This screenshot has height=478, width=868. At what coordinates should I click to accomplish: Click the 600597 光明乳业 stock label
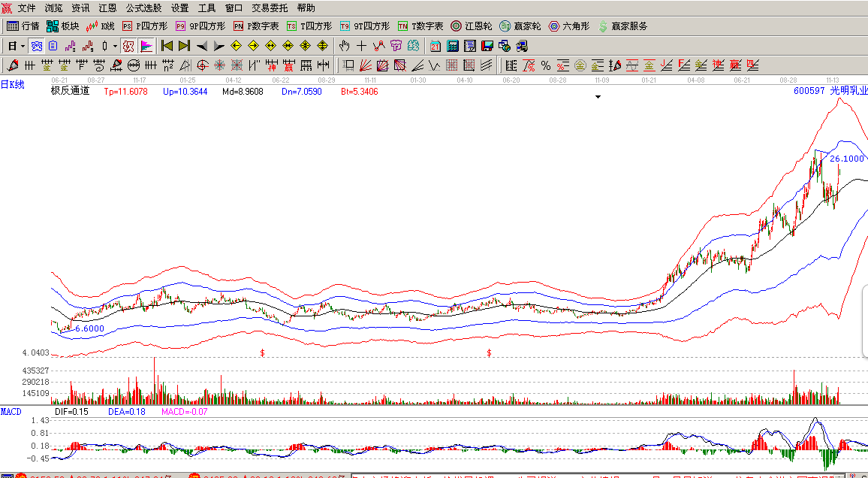pos(830,91)
